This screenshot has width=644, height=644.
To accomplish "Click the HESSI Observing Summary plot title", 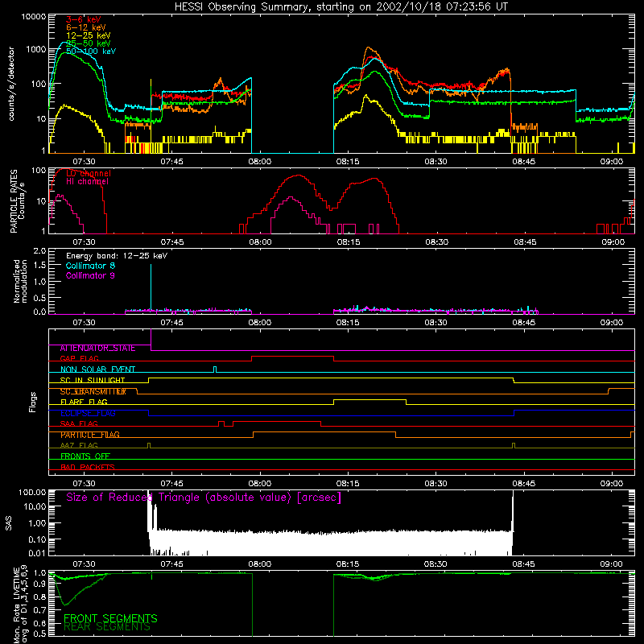I will coord(341,7).
